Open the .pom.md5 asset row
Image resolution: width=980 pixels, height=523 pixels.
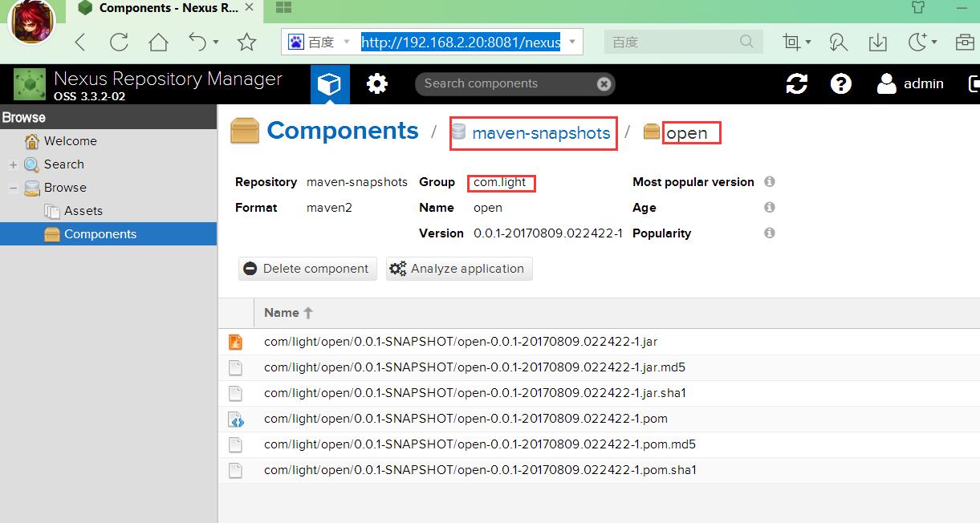pos(599,444)
